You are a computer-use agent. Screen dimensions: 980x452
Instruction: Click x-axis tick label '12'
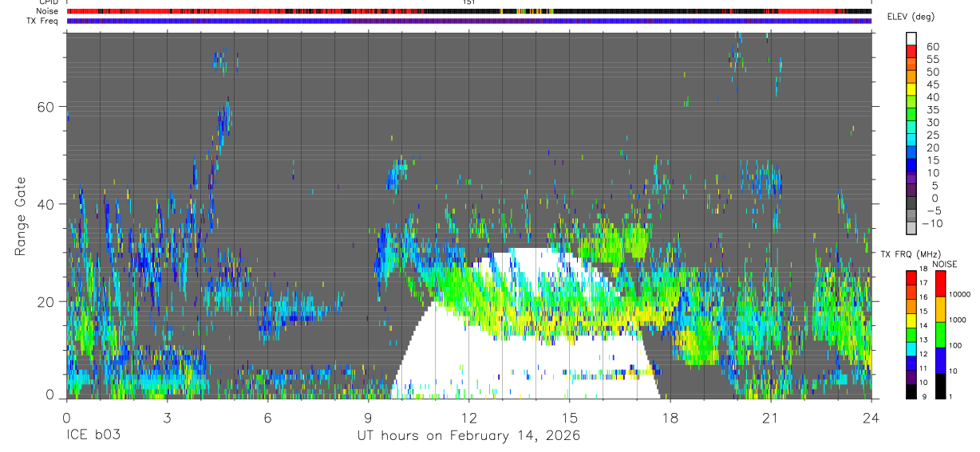click(469, 416)
